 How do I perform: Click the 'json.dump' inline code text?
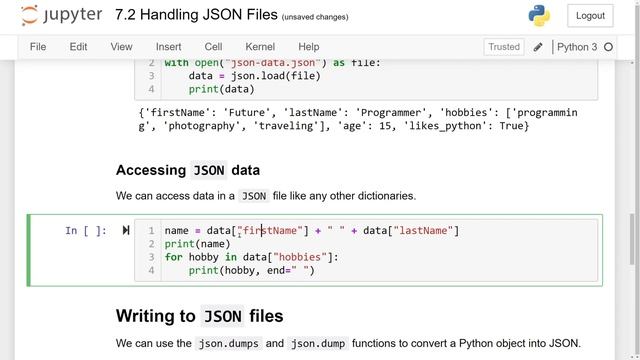point(318,344)
